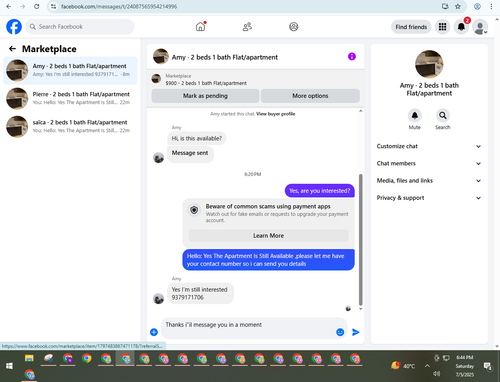Open the Friends icon in top navigation
This screenshot has height=382, width=500.
pyautogui.click(x=247, y=27)
